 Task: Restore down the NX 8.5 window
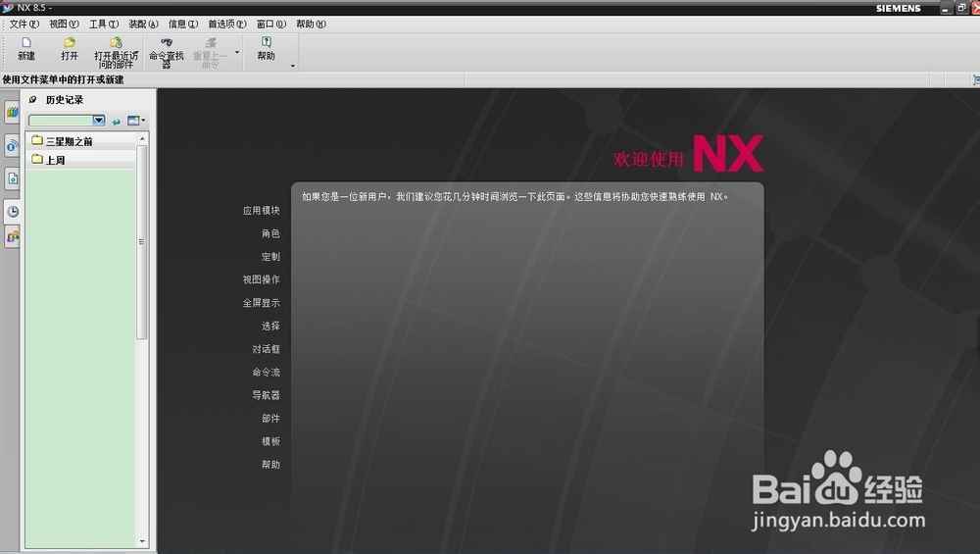(961, 8)
